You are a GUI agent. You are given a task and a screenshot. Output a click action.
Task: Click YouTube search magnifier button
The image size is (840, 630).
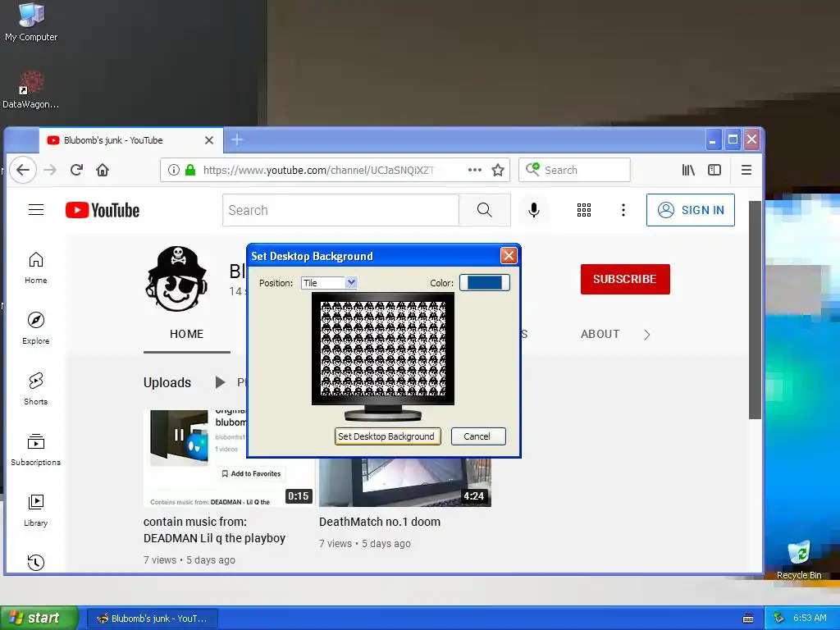tap(484, 210)
